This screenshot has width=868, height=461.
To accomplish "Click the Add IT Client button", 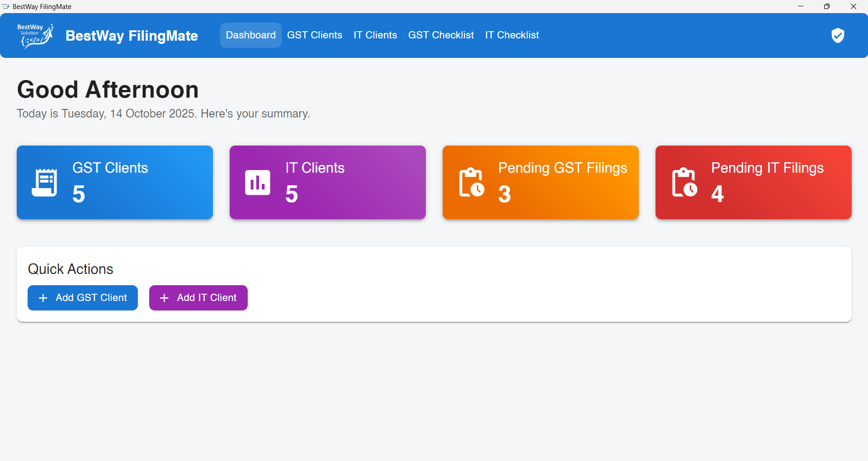I will click(x=198, y=298).
